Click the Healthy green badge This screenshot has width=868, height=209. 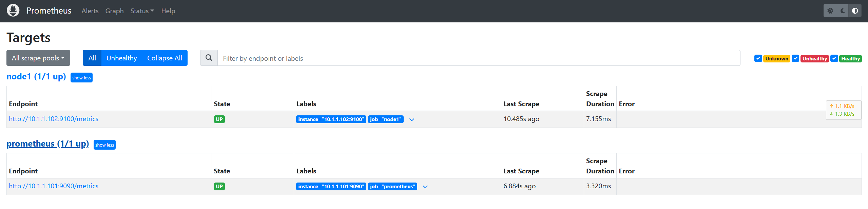[x=850, y=59]
